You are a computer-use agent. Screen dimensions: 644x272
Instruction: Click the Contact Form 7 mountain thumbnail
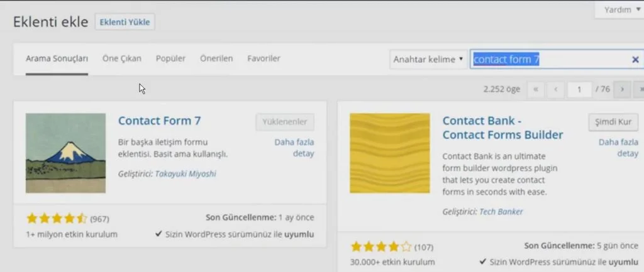[x=65, y=153]
